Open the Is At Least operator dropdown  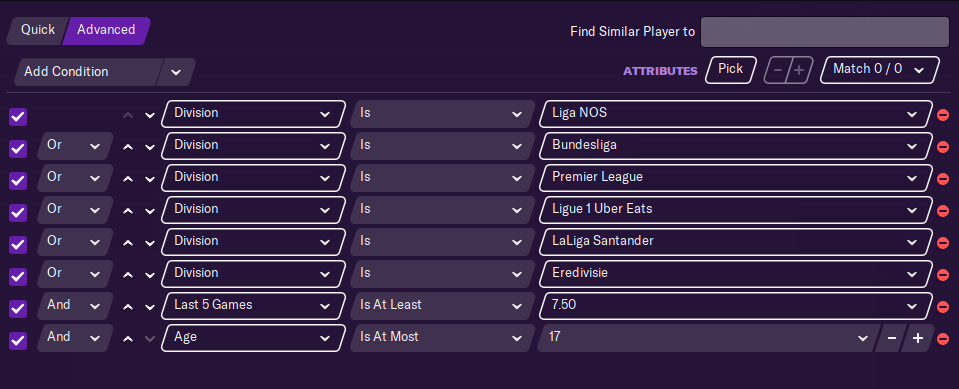(x=440, y=305)
